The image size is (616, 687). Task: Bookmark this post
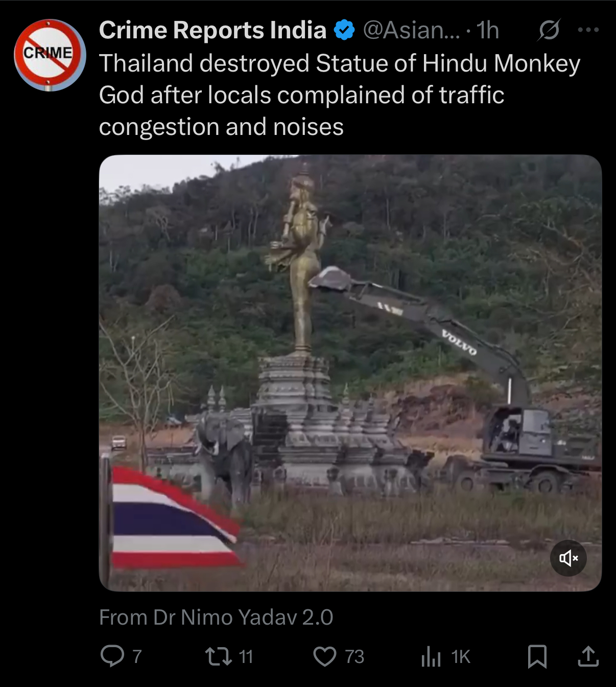click(x=537, y=657)
